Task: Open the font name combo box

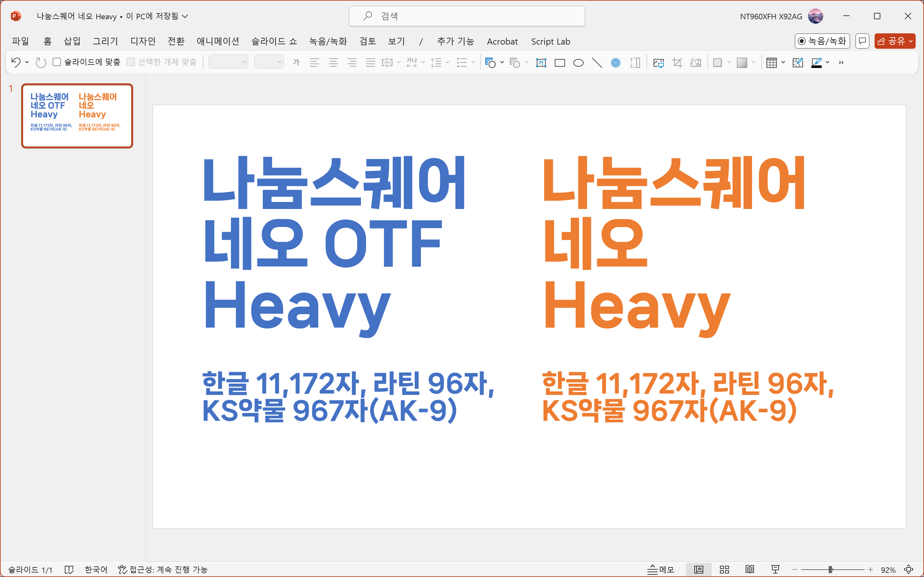Action: coord(228,62)
